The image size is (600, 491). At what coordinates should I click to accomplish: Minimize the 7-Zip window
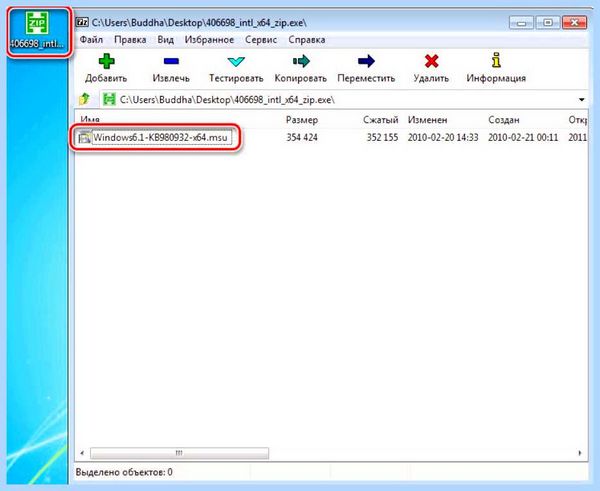521,23
